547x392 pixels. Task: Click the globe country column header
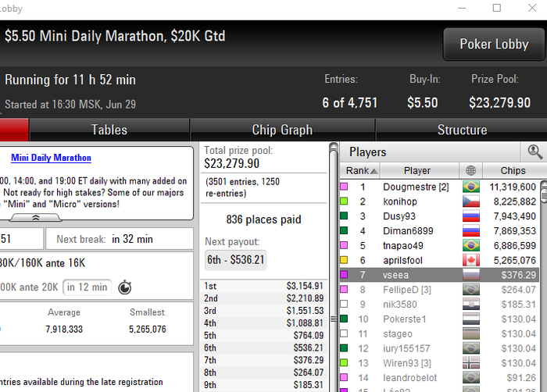470,170
